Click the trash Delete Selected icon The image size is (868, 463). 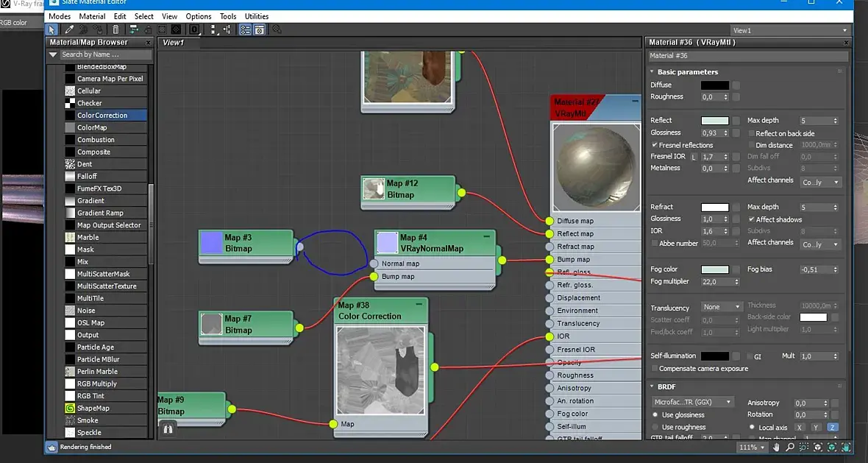pos(115,30)
